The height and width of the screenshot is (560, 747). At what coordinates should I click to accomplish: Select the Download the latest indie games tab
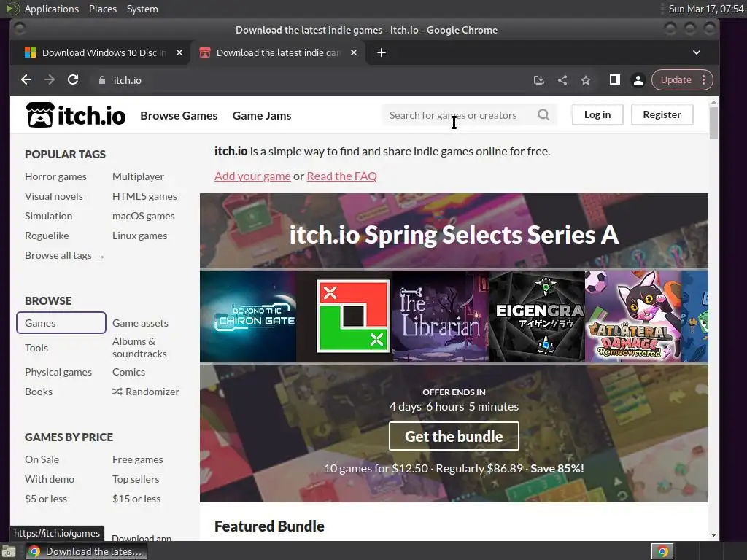(x=278, y=52)
